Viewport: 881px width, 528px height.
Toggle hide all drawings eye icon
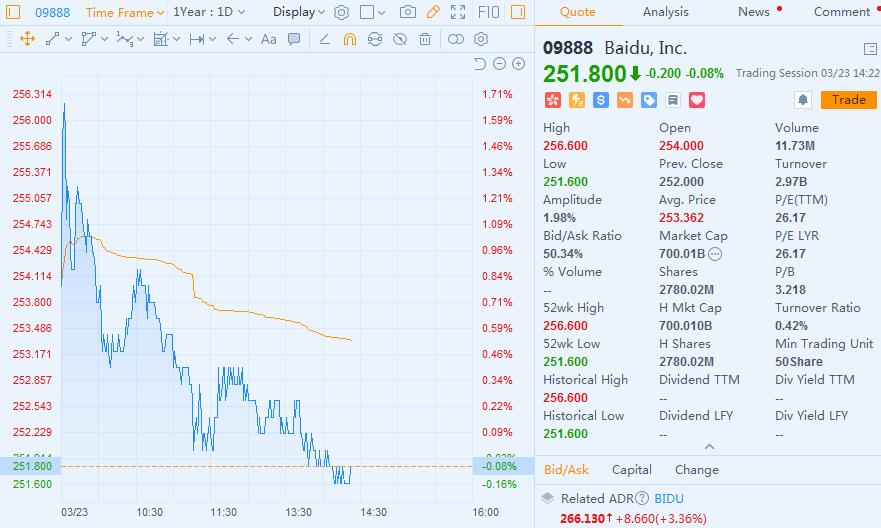[x=399, y=39]
